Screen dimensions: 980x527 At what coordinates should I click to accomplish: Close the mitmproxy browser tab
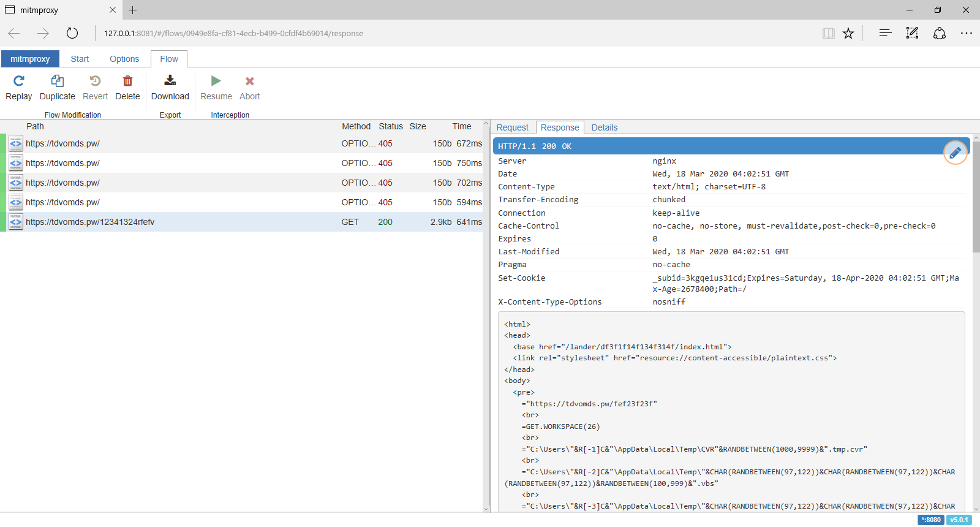click(x=113, y=10)
